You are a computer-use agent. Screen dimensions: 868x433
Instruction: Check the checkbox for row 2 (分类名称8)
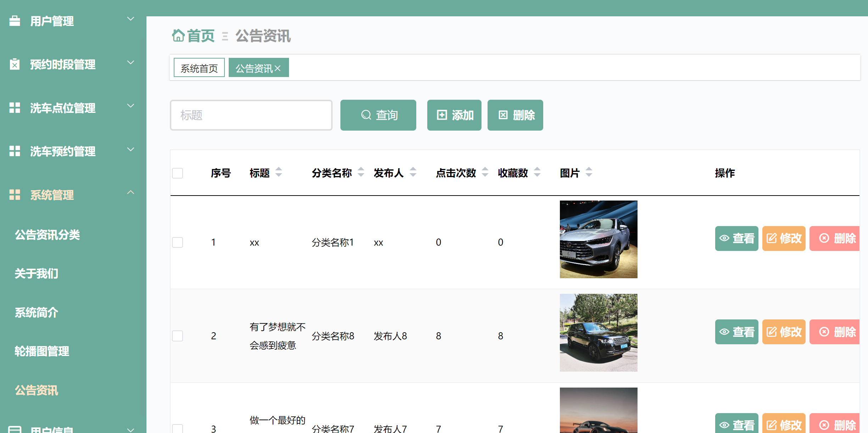[178, 336]
